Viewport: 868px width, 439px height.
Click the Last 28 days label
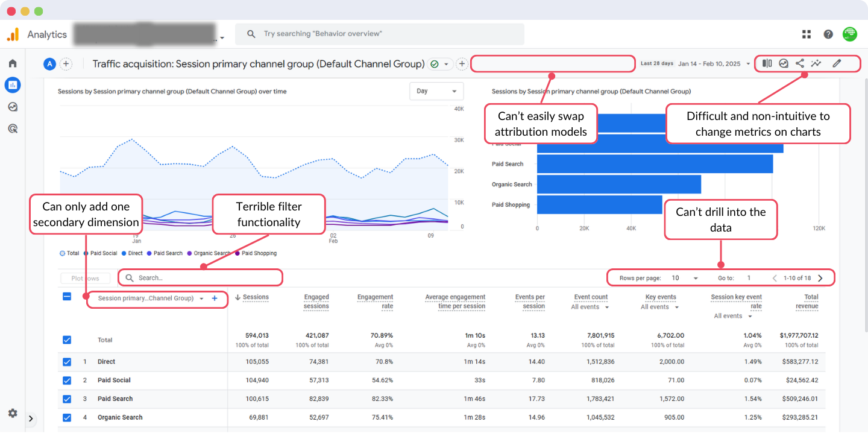[657, 63]
